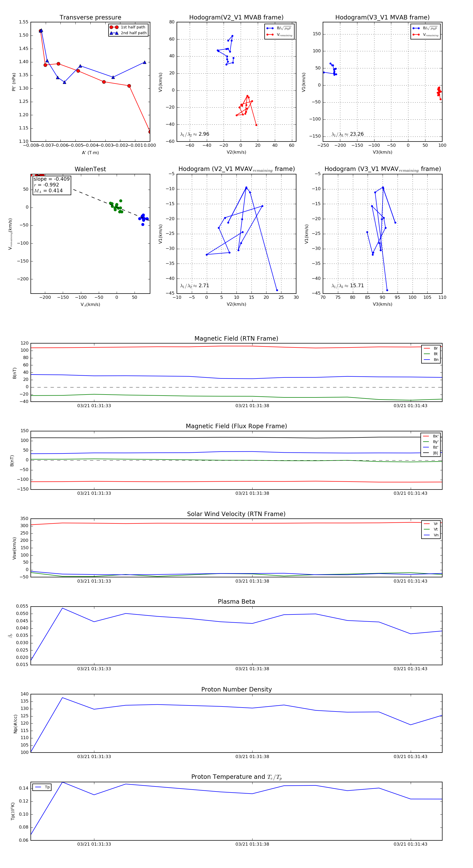Select the "|B|" legend entry

click(x=431, y=453)
